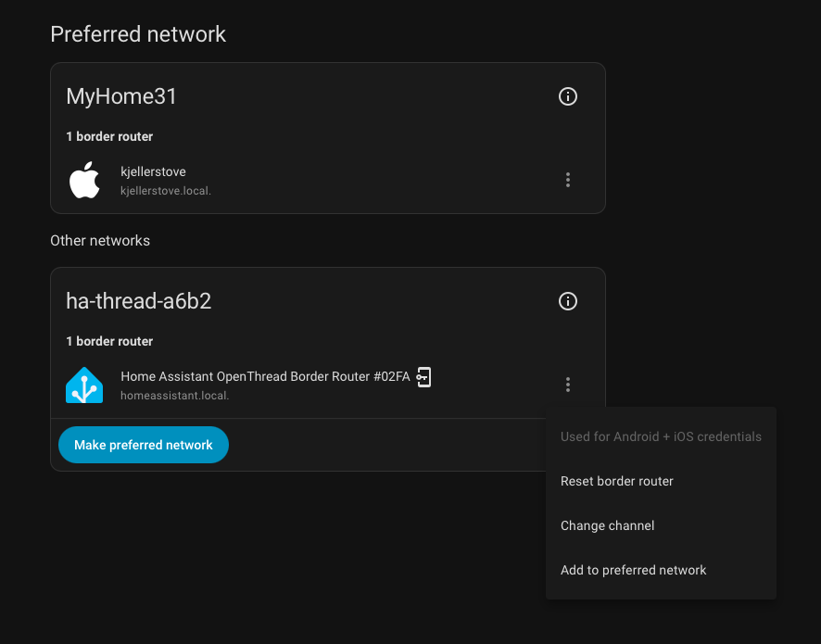Open info for MyHome31 network
The width and height of the screenshot is (821, 644).
pos(568,96)
